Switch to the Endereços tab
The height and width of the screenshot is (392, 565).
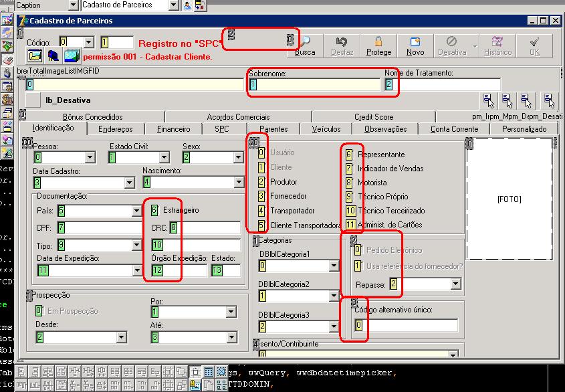pos(115,129)
